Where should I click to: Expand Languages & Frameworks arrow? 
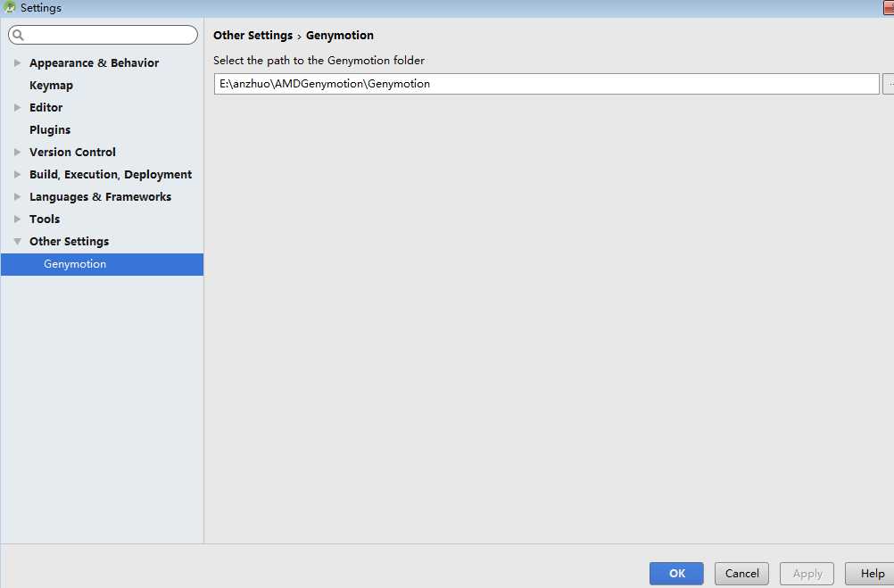[17, 196]
